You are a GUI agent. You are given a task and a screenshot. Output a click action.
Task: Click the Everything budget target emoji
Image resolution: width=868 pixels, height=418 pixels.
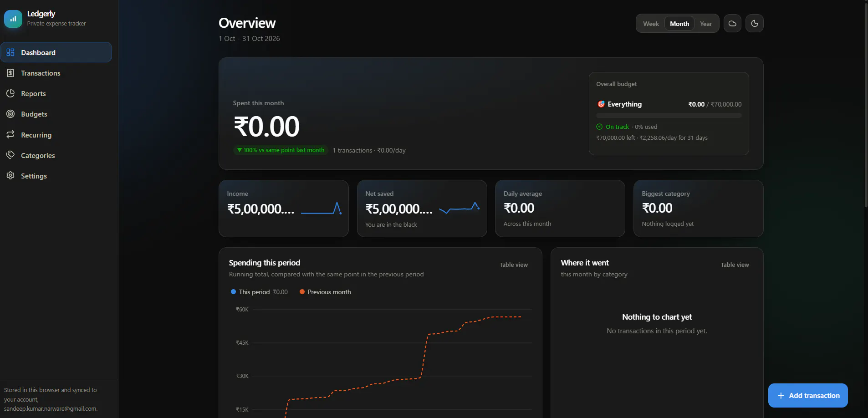[x=601, y=104]
